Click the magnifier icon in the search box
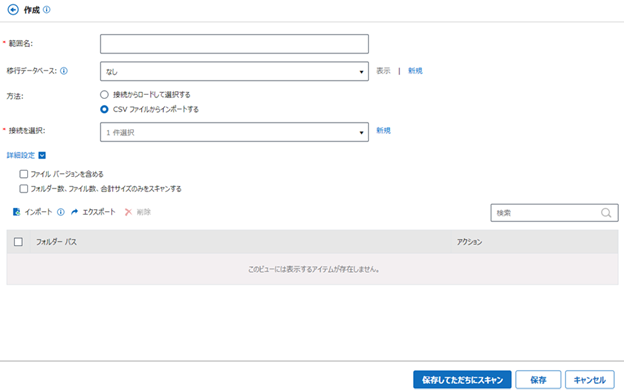 pyautogui.click(x=606, y=213)
